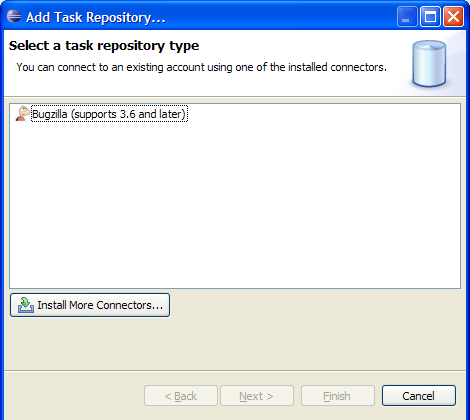470x420 pixels.
Task: Advance the wizard with Next
Action: tap(257, 396)
